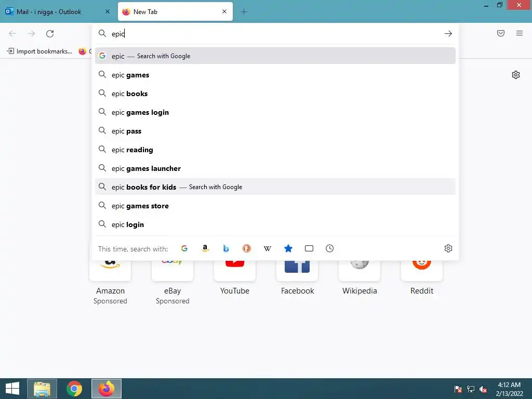
Task: Select "epic games store" suggestion
Action: click(x=275, y=206)
